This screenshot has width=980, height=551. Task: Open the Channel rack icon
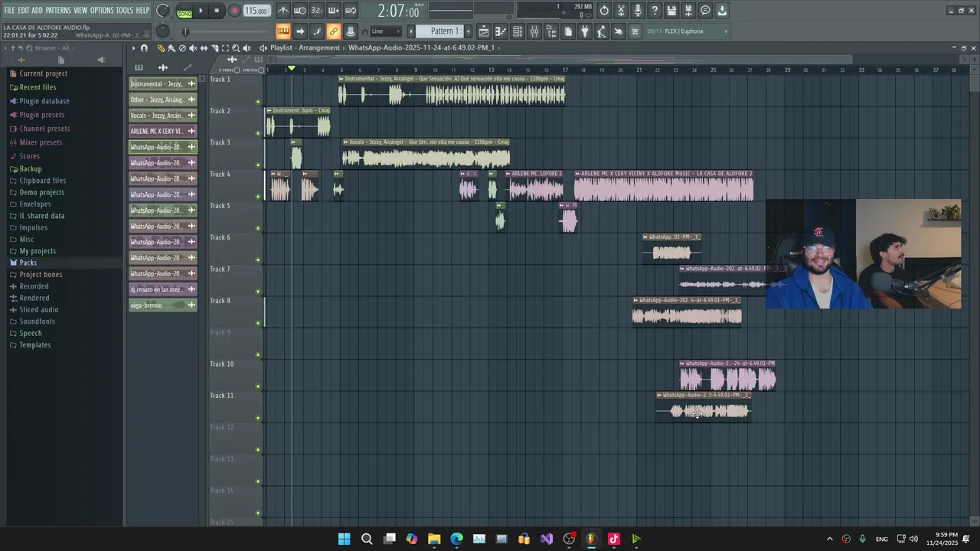[x=518, y=31]
